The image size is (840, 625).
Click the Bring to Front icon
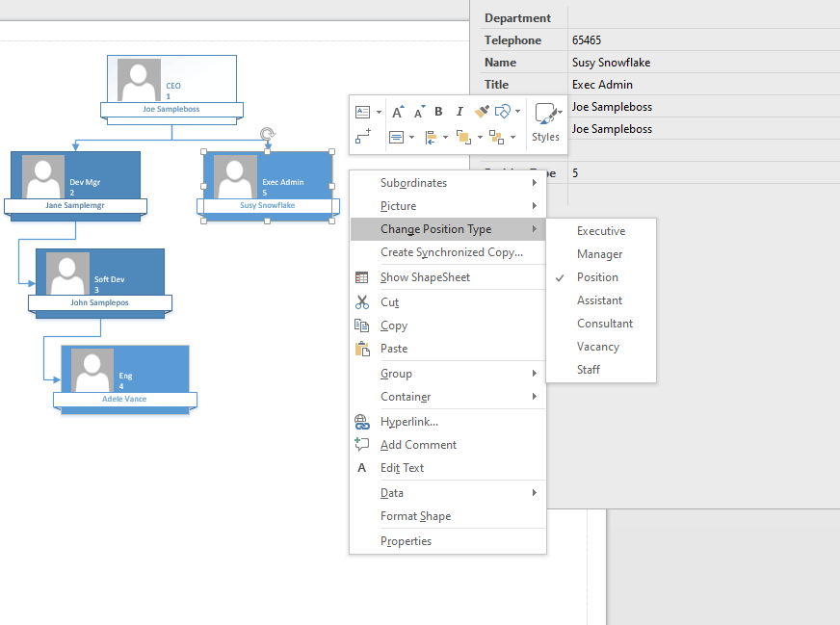[463, 137]
